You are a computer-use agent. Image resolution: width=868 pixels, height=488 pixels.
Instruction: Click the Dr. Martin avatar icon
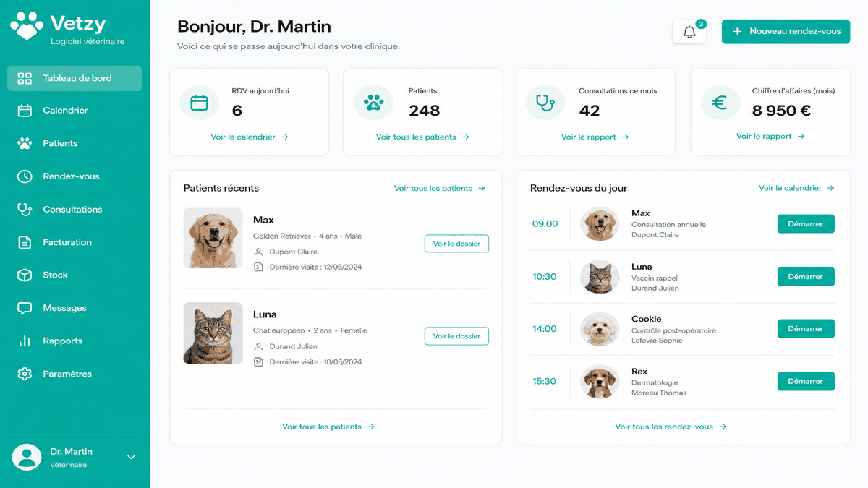[x=27, y=457]
